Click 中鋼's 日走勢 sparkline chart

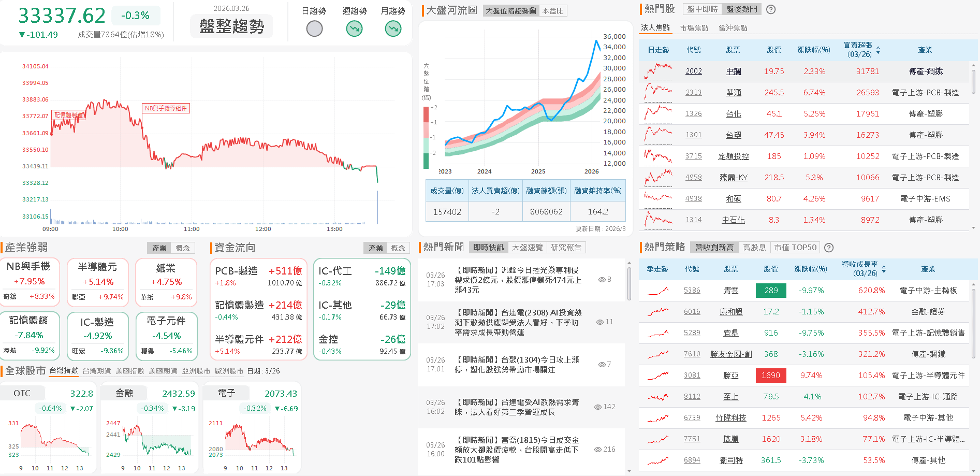[656, 71]
